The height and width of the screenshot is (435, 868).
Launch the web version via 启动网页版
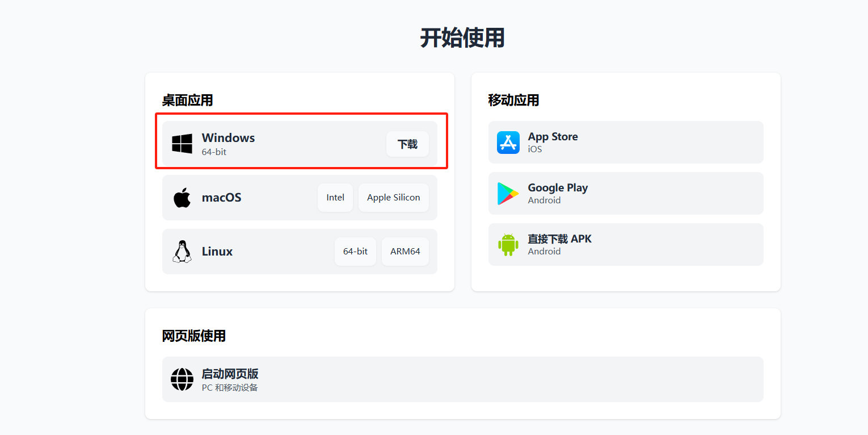[463, 379]
